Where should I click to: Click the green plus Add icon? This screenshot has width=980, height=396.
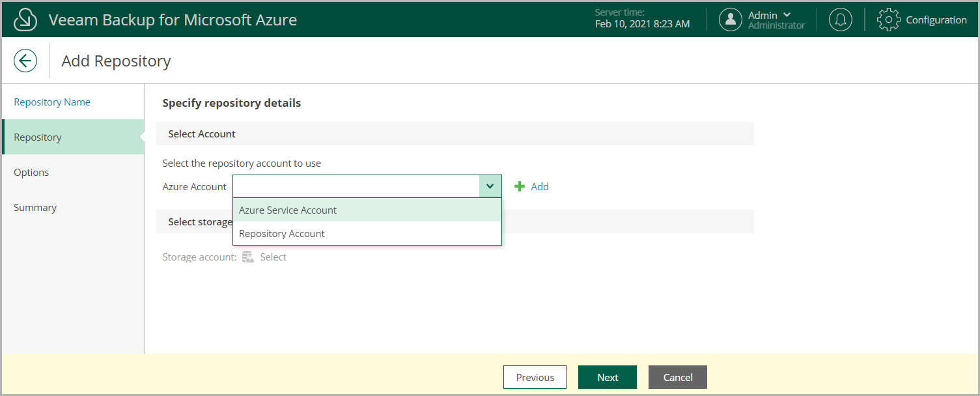(520, 186)
